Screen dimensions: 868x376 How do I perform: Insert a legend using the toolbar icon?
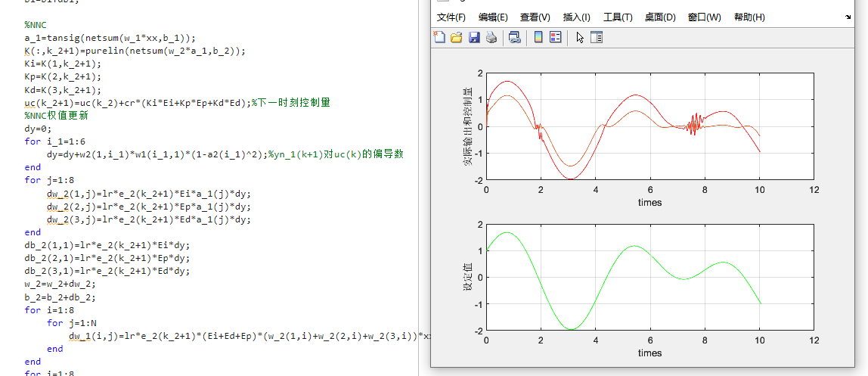pyautogui.click(x=555, y=37)
